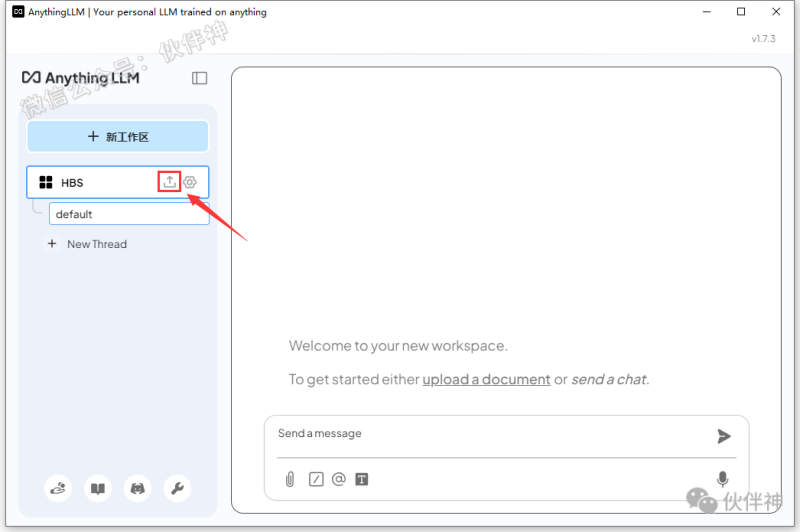Image resolution: width=800 pixels, height=532 pixels.
Task: Open HBS workspace settings gear
Action: pos(190,182)
